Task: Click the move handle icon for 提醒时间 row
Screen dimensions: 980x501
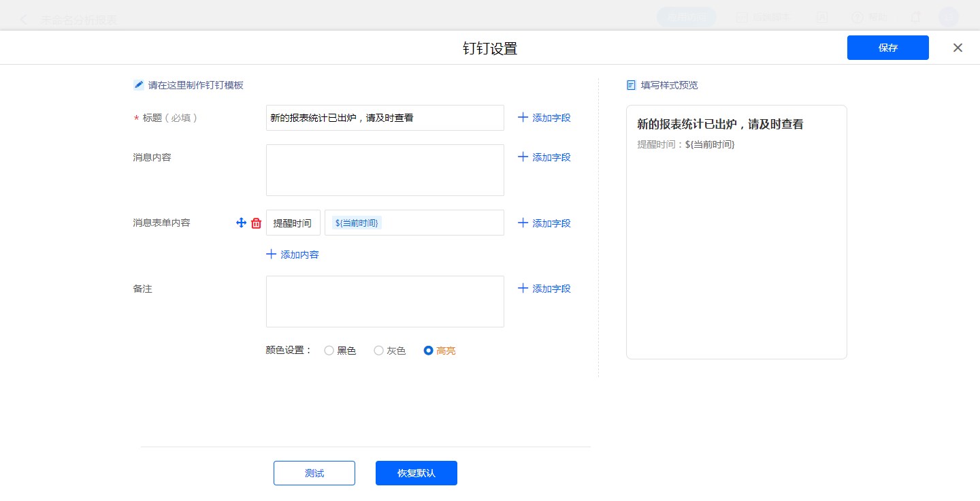Action: click(241, 223)
